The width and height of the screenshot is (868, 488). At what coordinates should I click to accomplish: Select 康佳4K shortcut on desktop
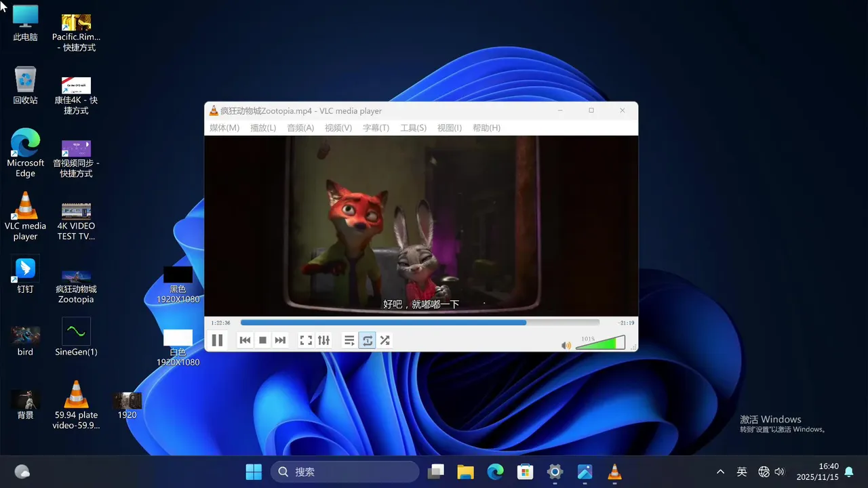click(x=76, y=95)
